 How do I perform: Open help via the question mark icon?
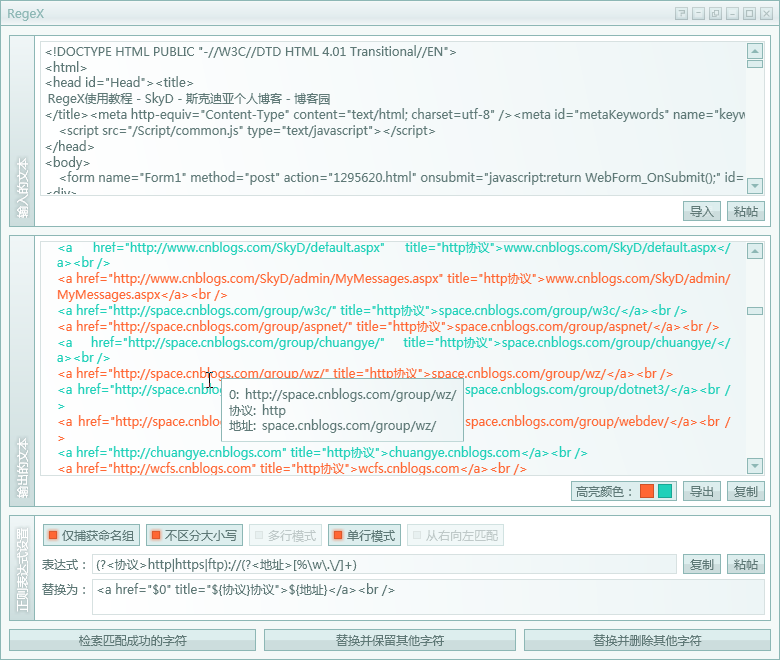[682, 13]
